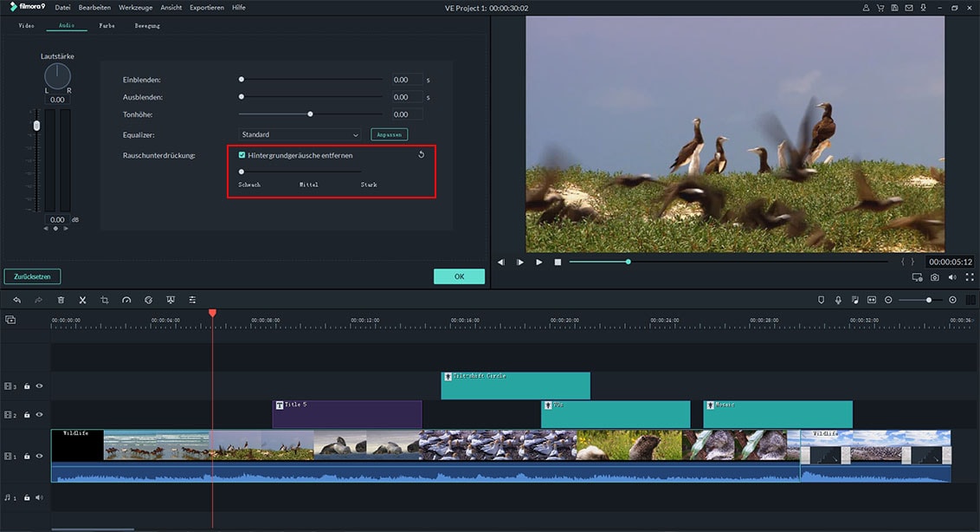Click the preview progress bar handle
Image resolution: width=980 pixels, height=532 pixels.
(x=629, y=262)
